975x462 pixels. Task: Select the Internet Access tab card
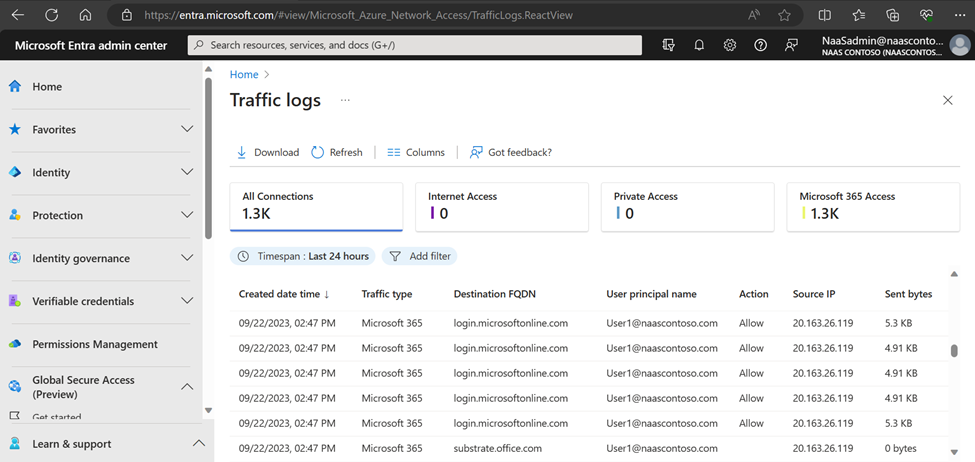pyautogui.click(x=502, y=207)
